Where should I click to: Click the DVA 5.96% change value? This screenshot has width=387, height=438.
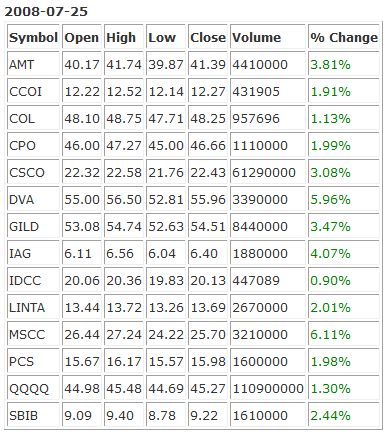pyautogui.click(x=330, y=200)
